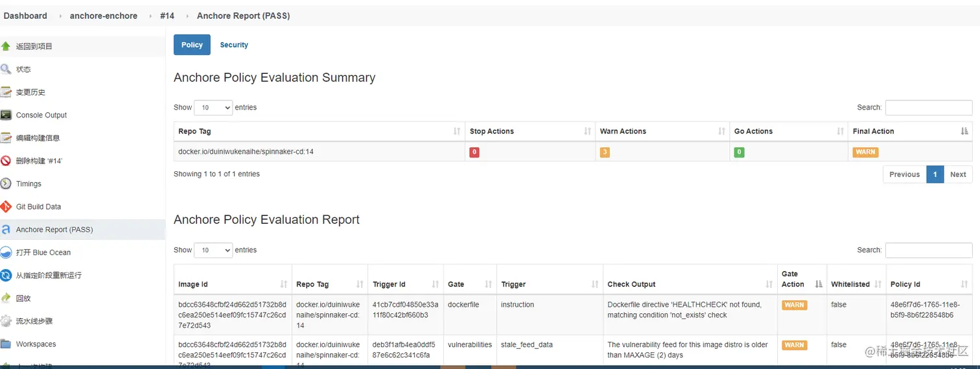
Task: Click the orange 3 Warn Actions badge
Action: 605,152
